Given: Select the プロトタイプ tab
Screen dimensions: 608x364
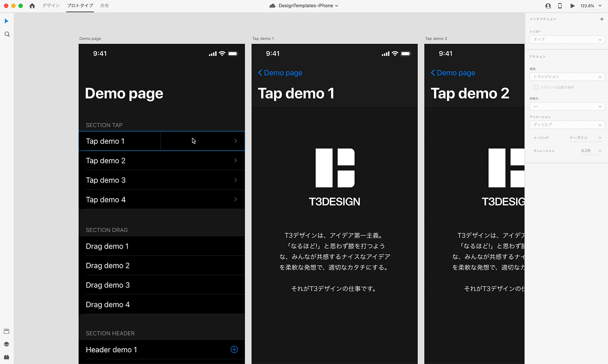Looking at the screenshot, I should pos(80,6).
